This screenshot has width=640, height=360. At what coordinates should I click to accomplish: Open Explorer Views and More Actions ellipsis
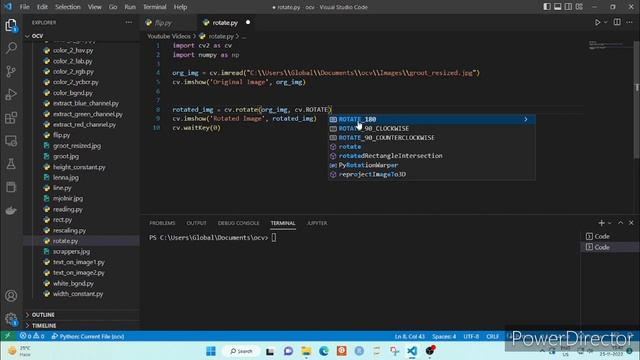pos(129,22)
